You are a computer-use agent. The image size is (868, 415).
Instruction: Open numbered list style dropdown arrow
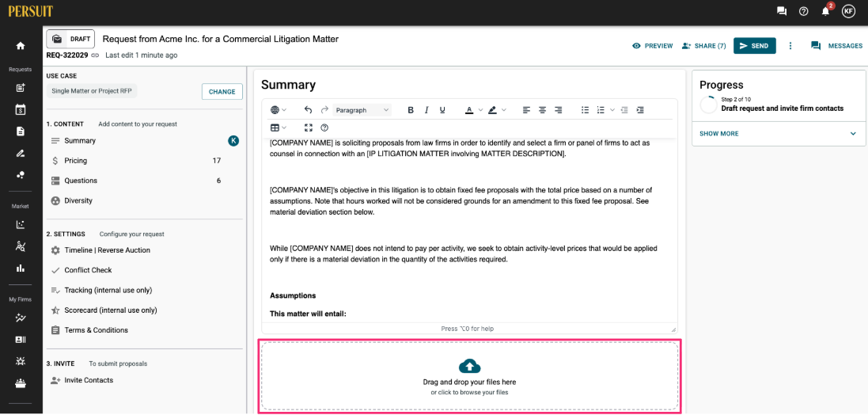click(x=612, y=110)
